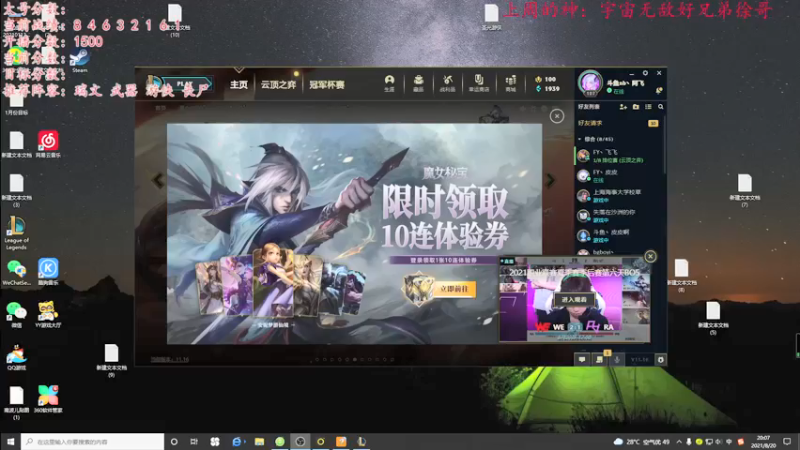Open the Windows Start button
Screen dimensions: 800x450
[10, 441]
